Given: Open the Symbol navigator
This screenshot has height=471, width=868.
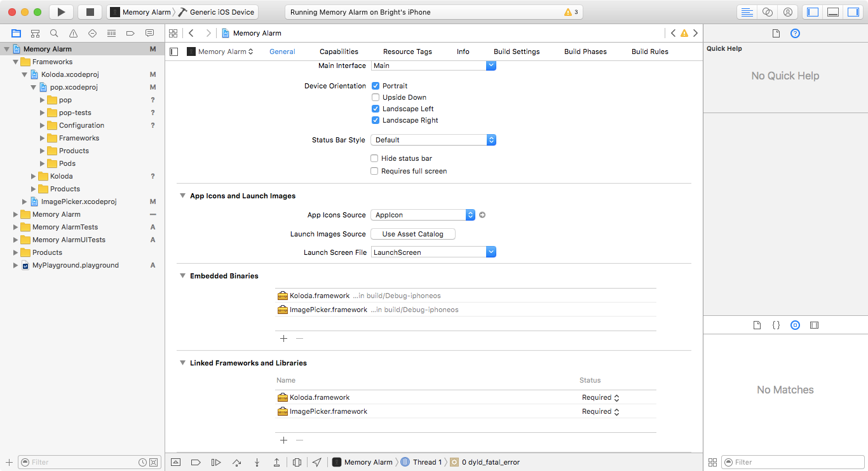Looking at the screenshot, I should click(x=35, y=33).
